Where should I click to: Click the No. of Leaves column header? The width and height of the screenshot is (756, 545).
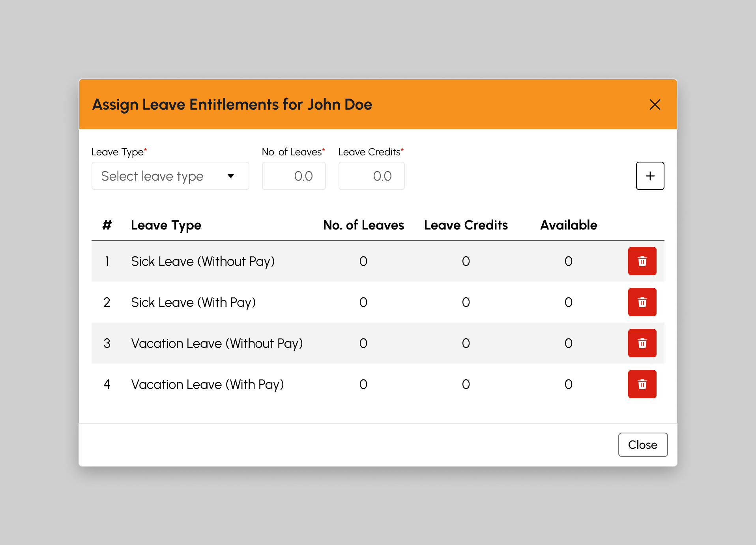pos(363,225)
